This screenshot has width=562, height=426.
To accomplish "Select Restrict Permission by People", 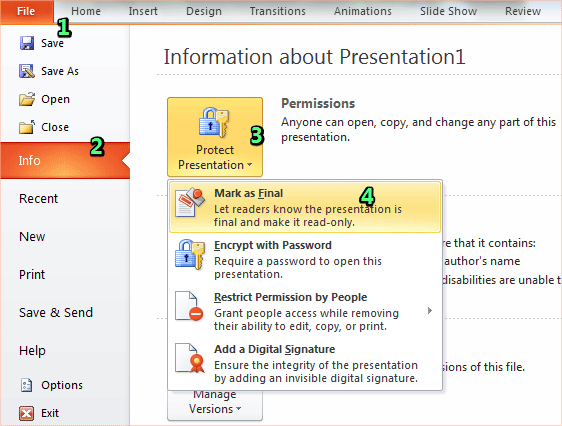I will tap(305, 311).
